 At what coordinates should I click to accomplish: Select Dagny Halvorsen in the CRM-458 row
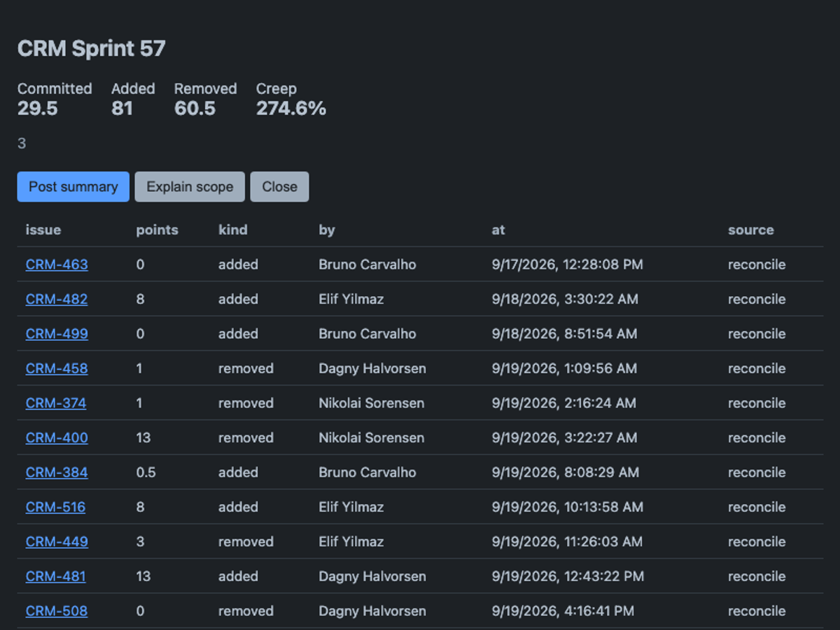372,368
